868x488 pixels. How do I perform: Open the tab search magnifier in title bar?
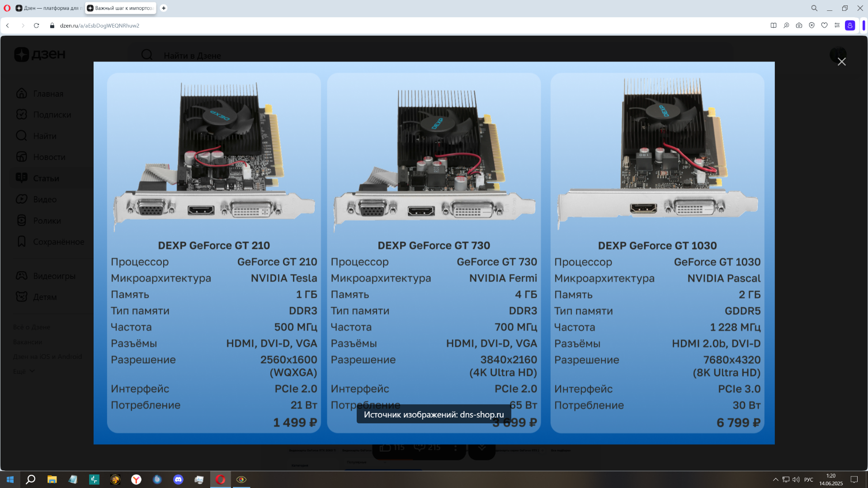814,8
